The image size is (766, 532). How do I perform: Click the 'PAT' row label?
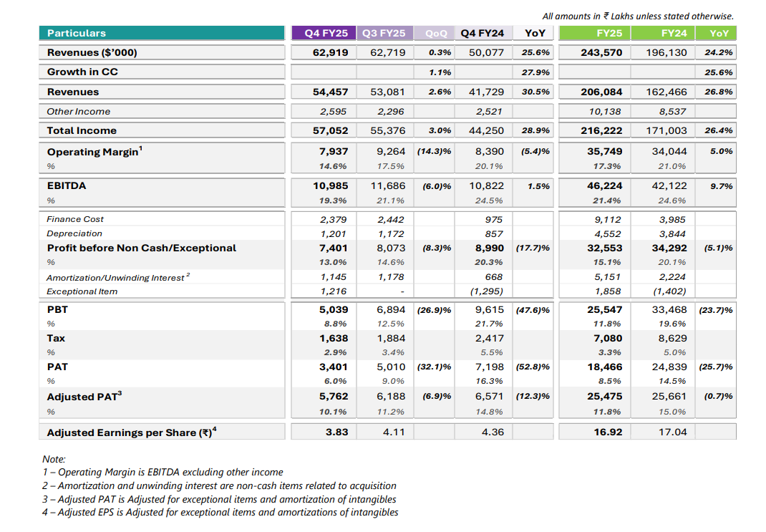coord(57,367)
